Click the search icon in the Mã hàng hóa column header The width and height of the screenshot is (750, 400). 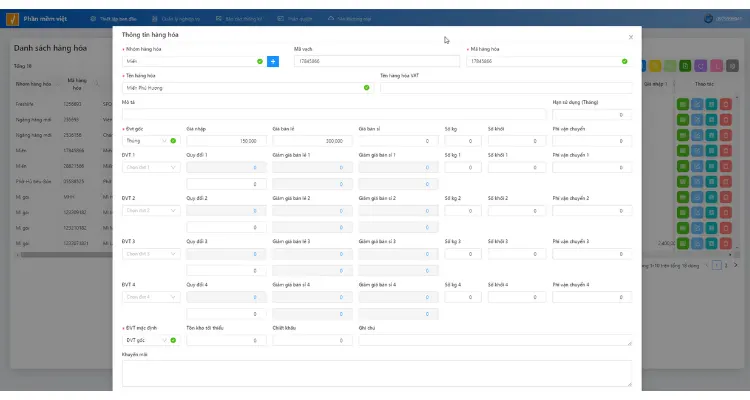pyautogui.click(x=97, y=84)
